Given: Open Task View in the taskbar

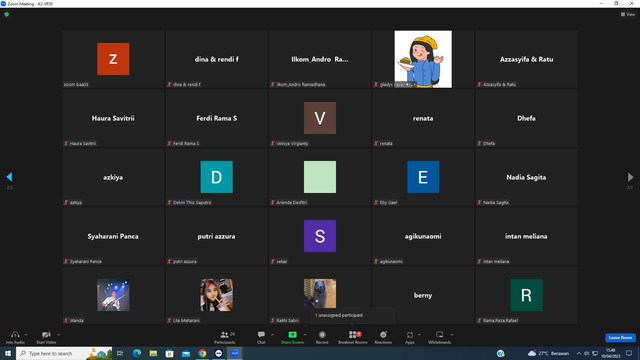Looking at the screenshot, I should click(120, 353).
